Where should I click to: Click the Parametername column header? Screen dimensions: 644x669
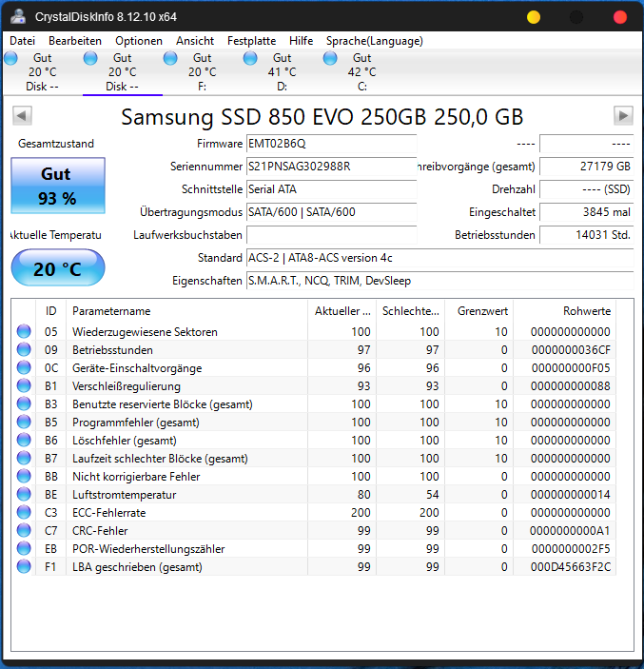(186, 311)
